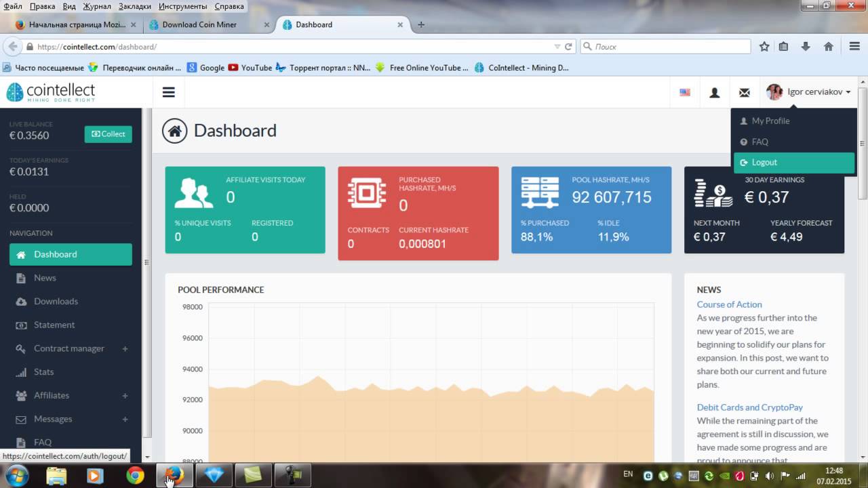Click the Affiliates people icon in sidebar
The width and height of the screenshot is (868, 488).
(20, 395)
